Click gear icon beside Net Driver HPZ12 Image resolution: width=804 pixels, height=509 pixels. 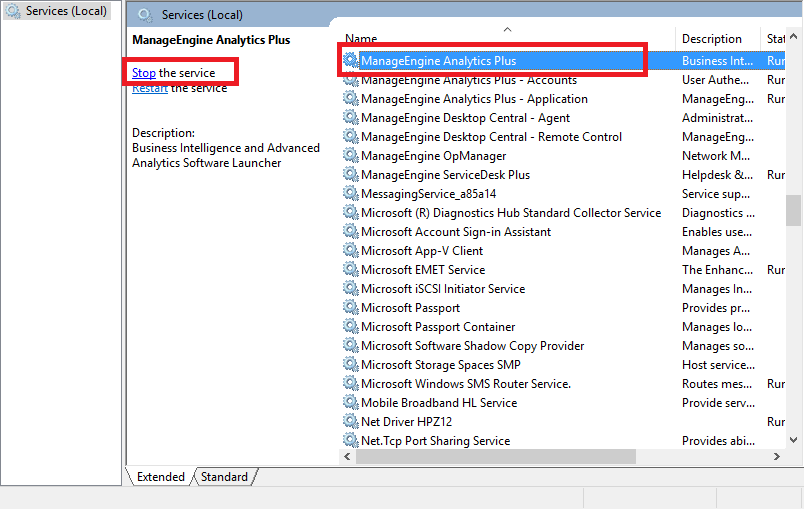(350, 422)
